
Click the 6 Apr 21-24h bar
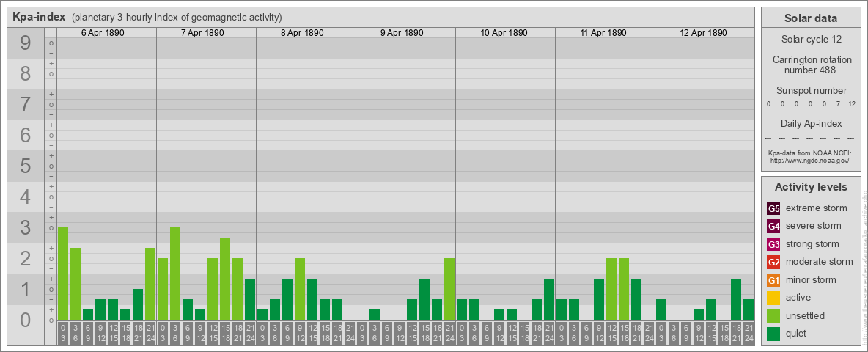tap(150, 284)
